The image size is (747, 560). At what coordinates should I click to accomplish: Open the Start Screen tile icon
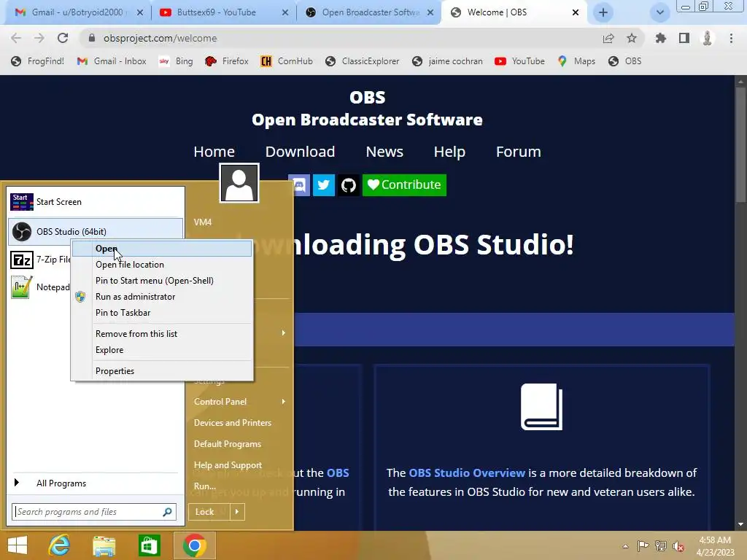pyautogui.click(x=21, y=202)
